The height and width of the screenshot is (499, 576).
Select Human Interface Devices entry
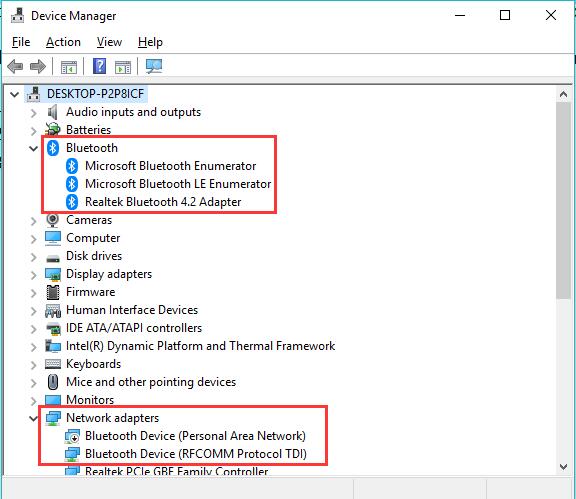(x=132, y=310)
